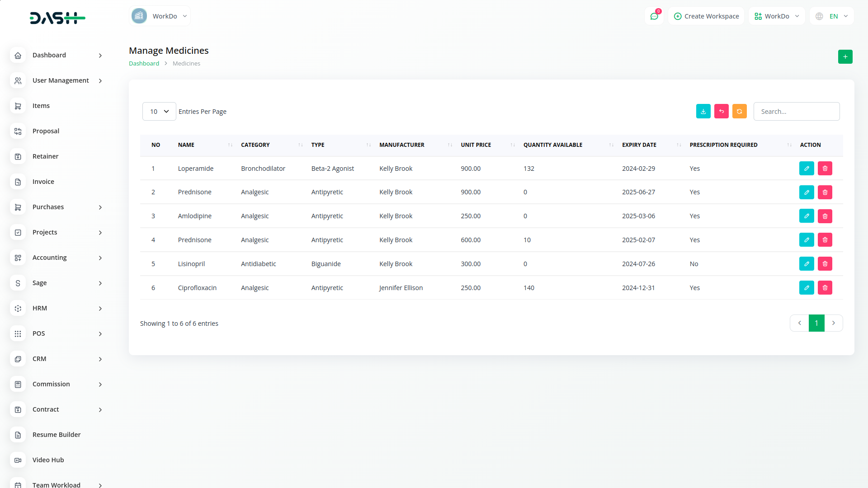Viewport: 868px width, 488px height.
Task: Open the chat messages notification icon
Action: 654,16
